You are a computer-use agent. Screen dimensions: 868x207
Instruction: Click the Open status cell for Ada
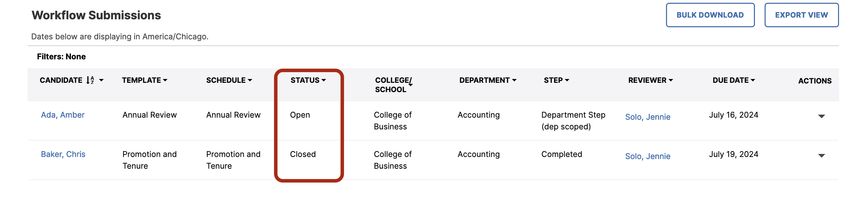click(300, 115)
